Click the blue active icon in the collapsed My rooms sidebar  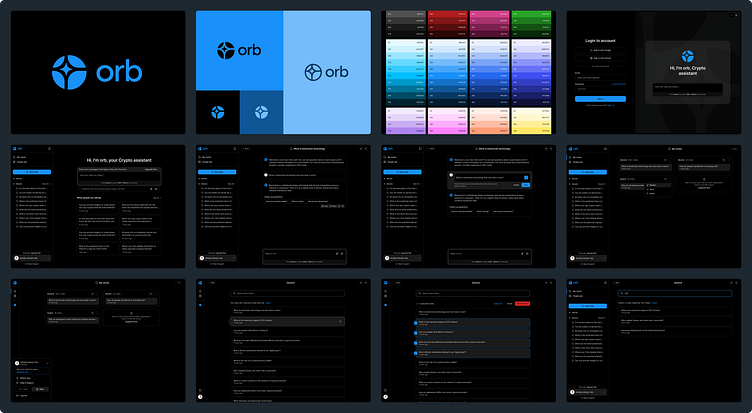[x=15, y=305]
